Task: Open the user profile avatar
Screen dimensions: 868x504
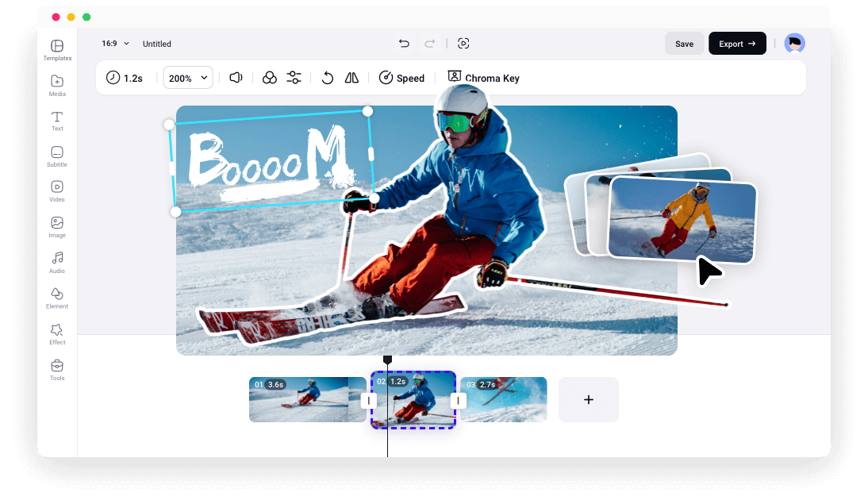Action: coord(794,43)
